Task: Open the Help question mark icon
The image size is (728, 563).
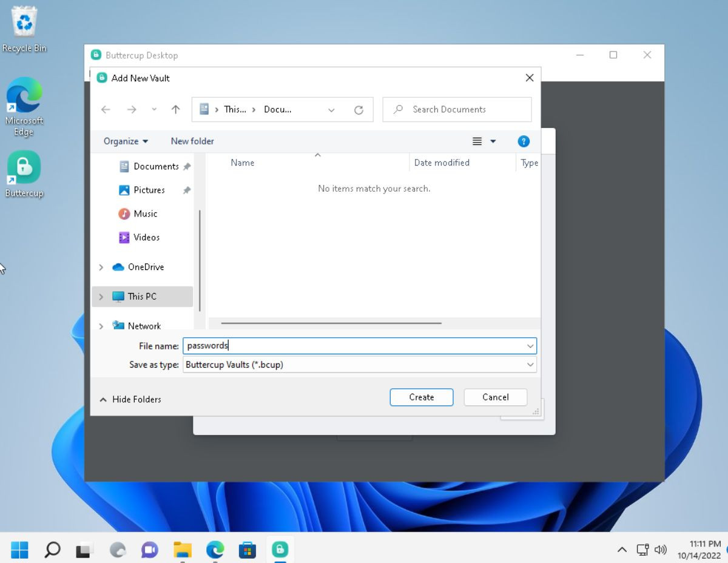Action: tap(524, 141)
